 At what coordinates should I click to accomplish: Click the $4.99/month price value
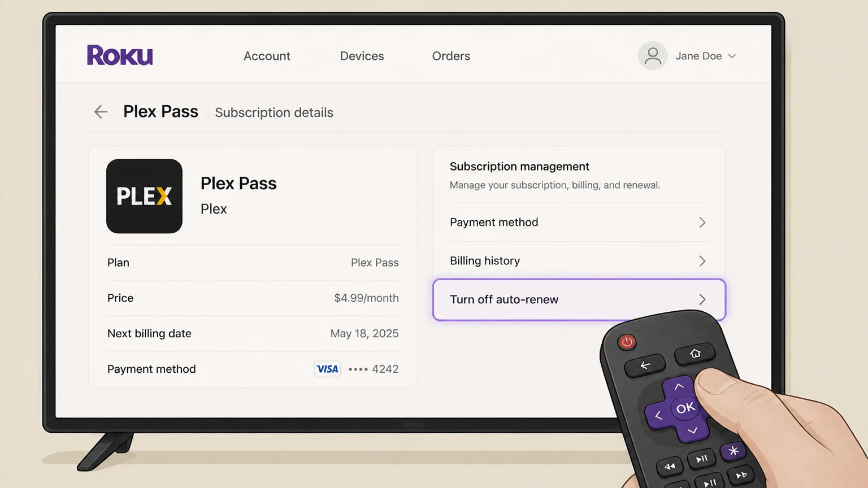[x=366, y=298]
